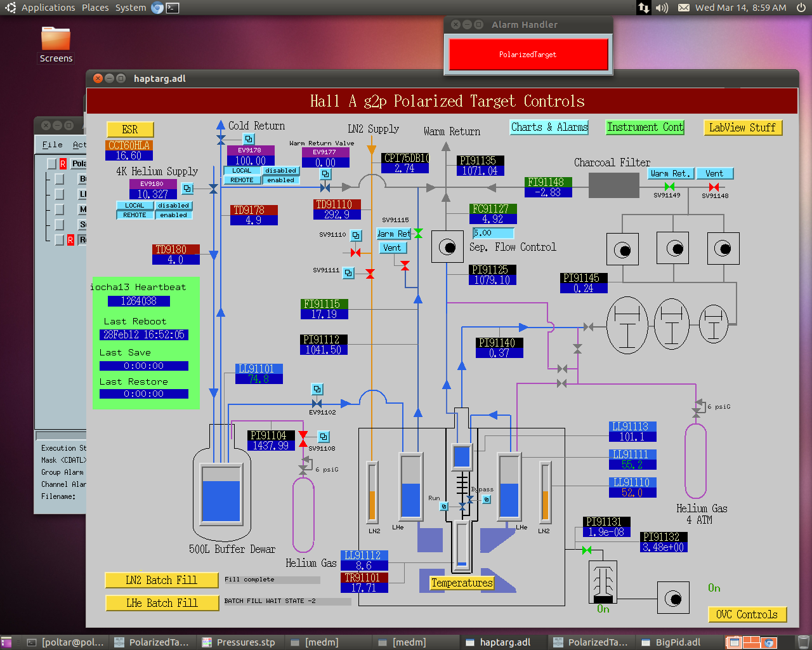The image size is (812, 650).
Task: Click the Vent button below SV91115
Action: (x=392, y=248)
